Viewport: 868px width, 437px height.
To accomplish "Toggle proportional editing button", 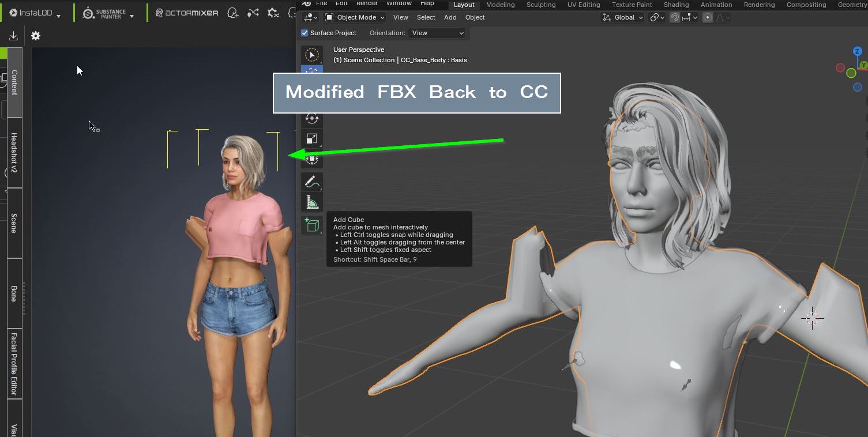I will tap(707, 17).
